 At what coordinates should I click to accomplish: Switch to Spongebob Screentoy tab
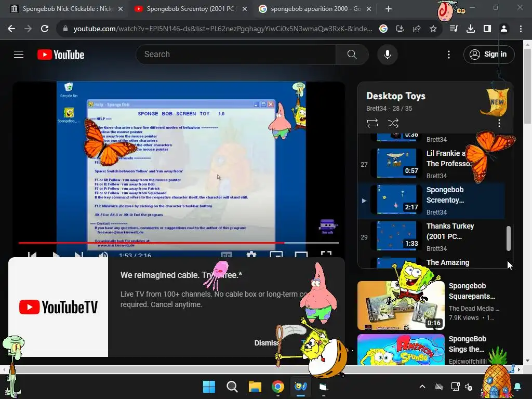click(190, 9)
